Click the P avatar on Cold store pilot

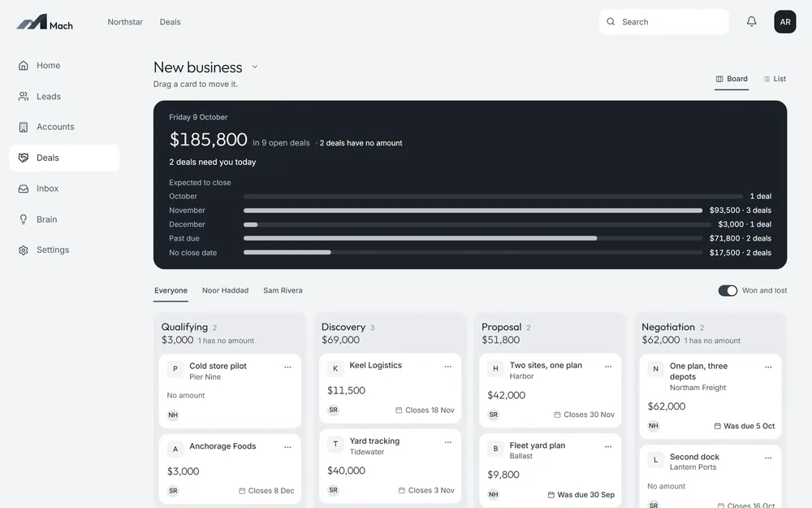pos(175,369)
